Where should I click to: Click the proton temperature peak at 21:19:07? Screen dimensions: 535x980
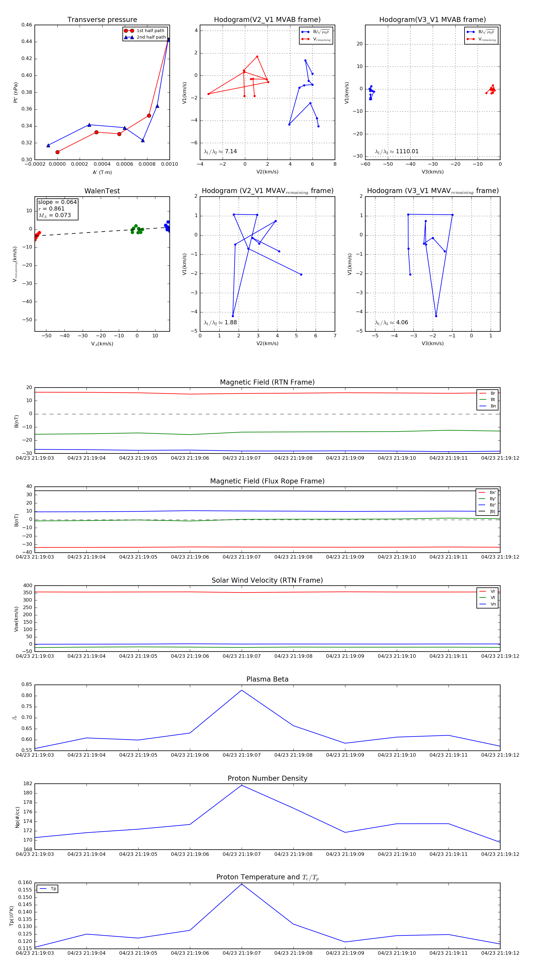pos(241,884)
